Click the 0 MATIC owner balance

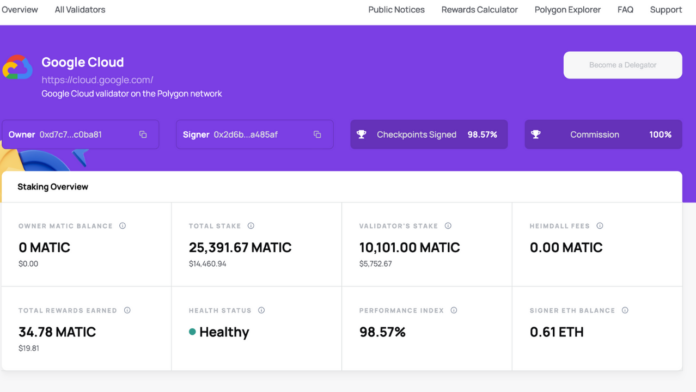[x=44, y=247]
